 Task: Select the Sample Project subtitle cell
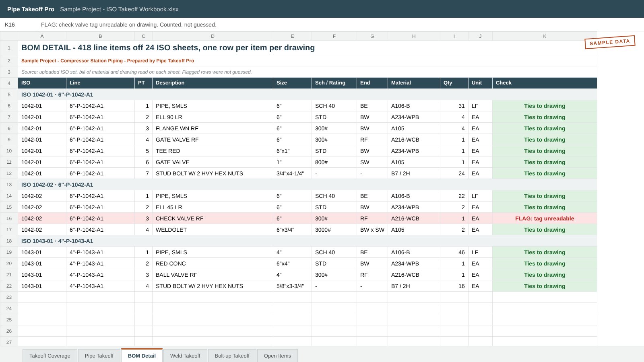[x=308, y=61]
